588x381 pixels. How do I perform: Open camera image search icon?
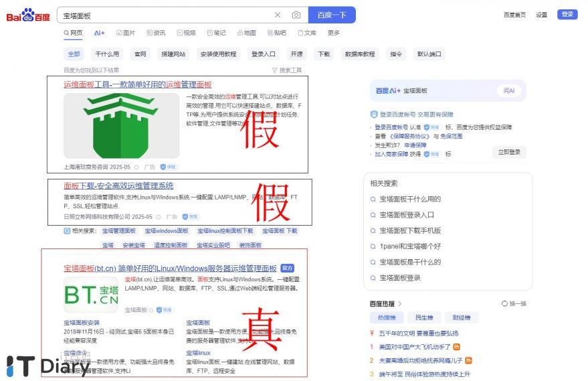pyautogui.click(x=296, y=15)
